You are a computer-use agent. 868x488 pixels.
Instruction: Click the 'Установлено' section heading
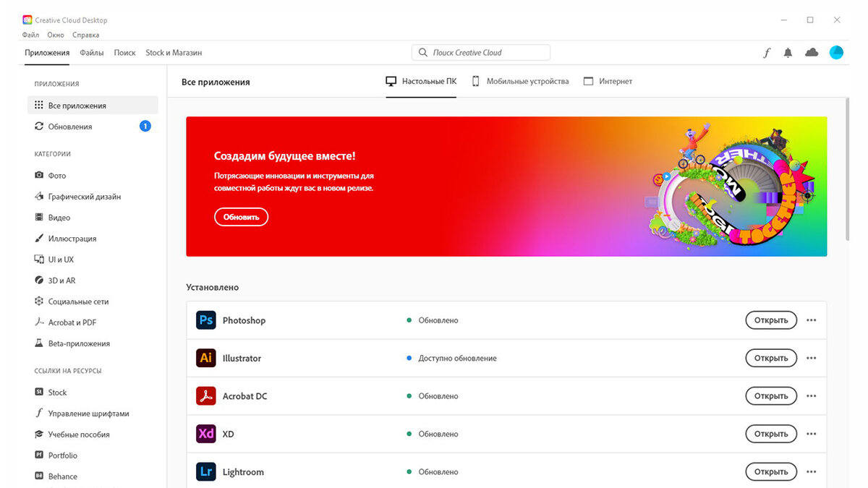[x=212, y=288]
